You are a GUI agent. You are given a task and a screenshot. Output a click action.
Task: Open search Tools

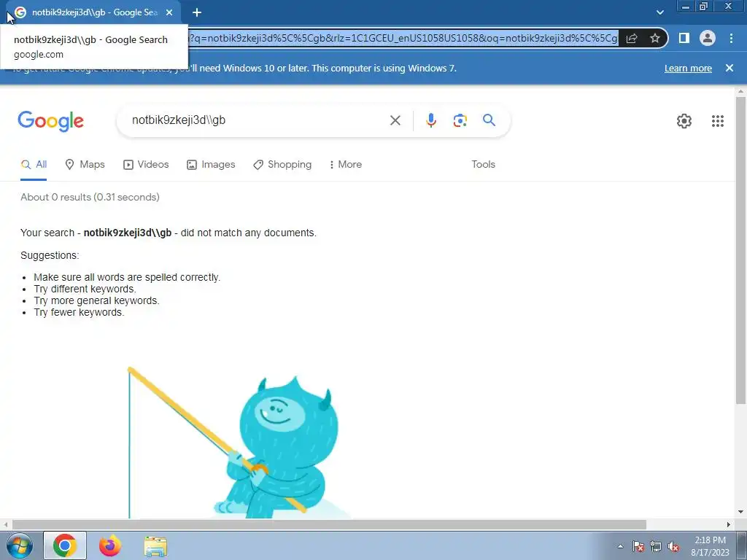point(483,164)
